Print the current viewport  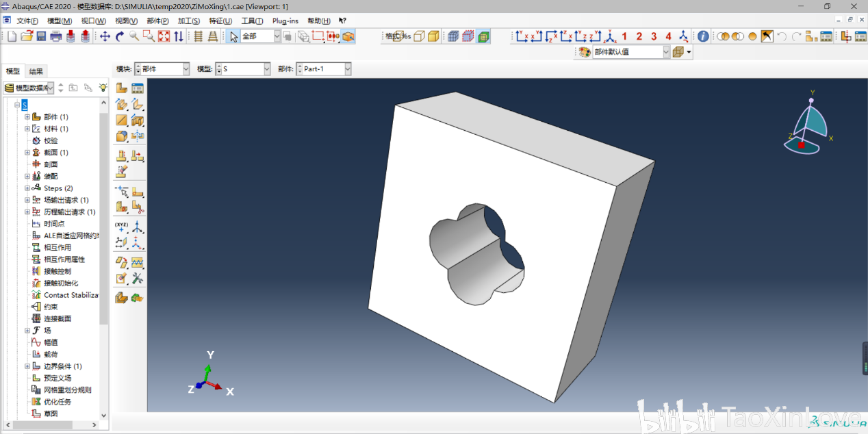pyautogui.click(x=56, y=36)
